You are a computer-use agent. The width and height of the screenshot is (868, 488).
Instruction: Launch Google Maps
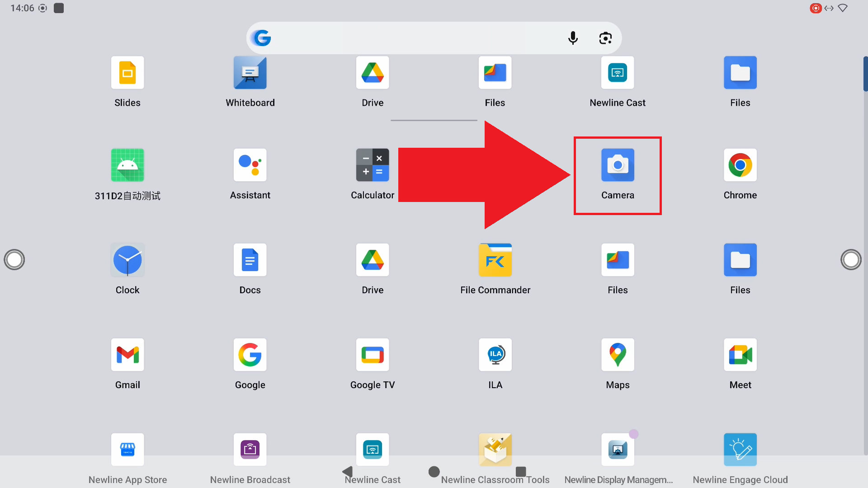click(618, 355)
